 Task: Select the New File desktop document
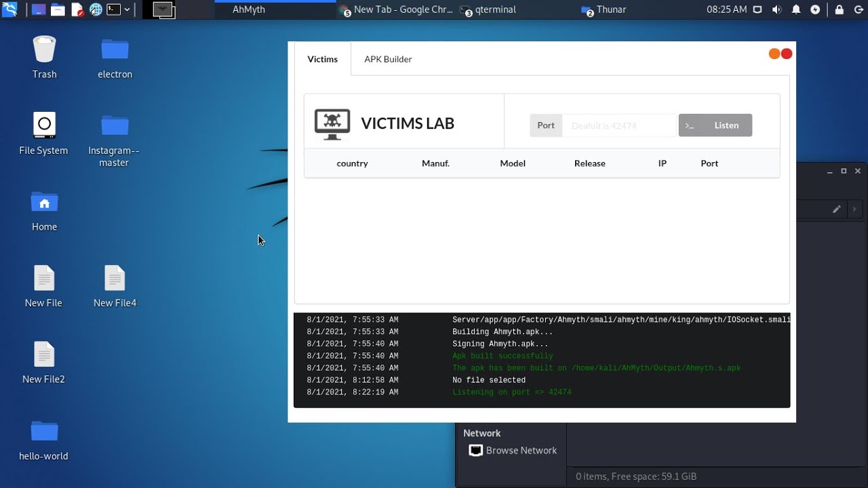44,286
